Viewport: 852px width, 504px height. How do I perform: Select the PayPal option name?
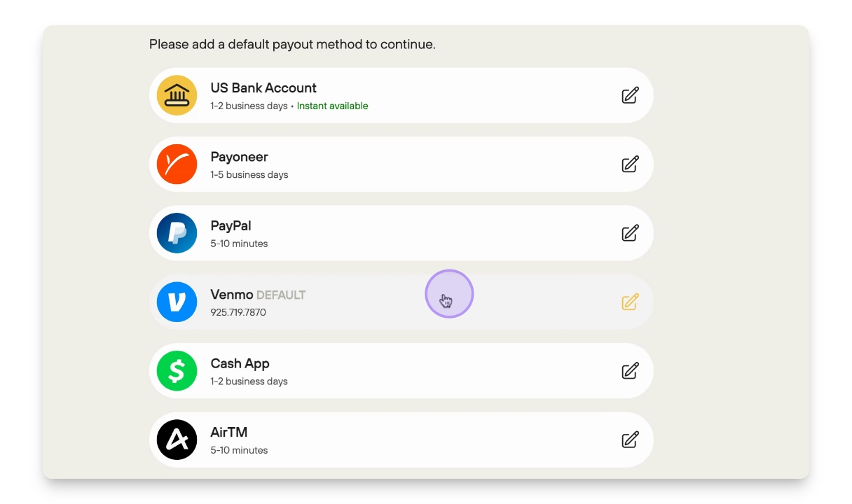pyautogui.click(x=231, y=225)
